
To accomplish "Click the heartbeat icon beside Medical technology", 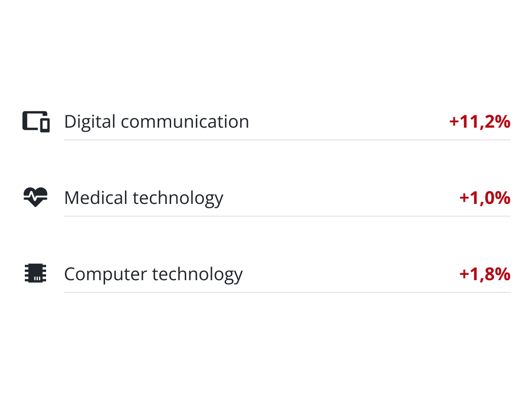I will coord(35,197).
